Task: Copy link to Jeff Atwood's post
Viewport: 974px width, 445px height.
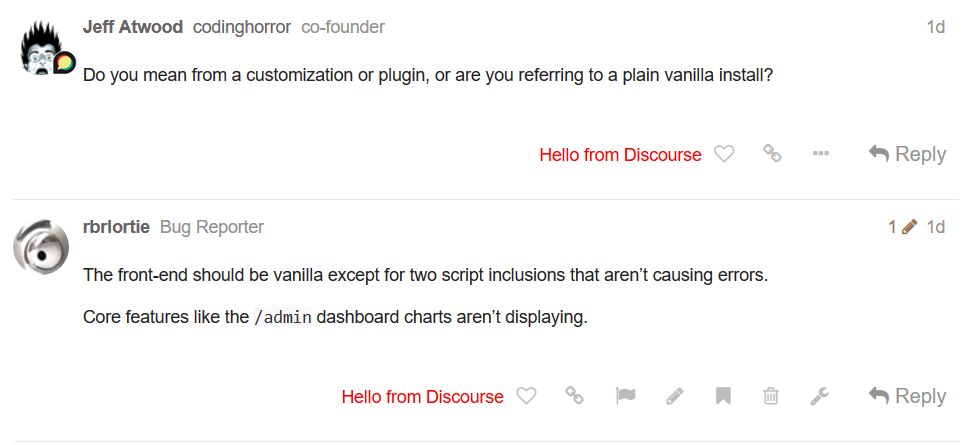Action: (772, 154)
